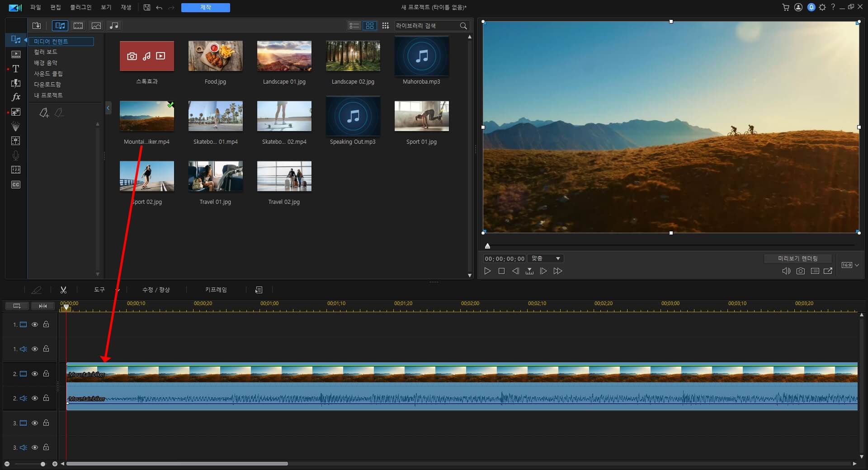Lock audio track 2
This screenshot has width=868, height=470.
[46, 398]
